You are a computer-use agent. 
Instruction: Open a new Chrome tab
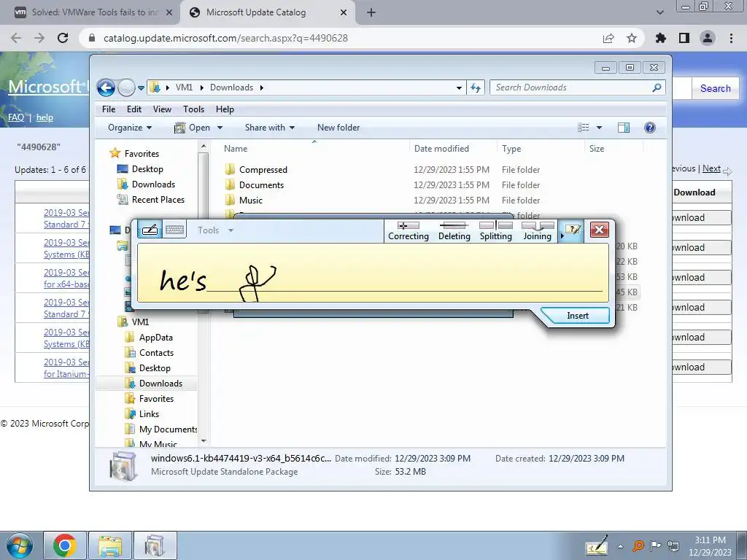[x=371, y=12]
